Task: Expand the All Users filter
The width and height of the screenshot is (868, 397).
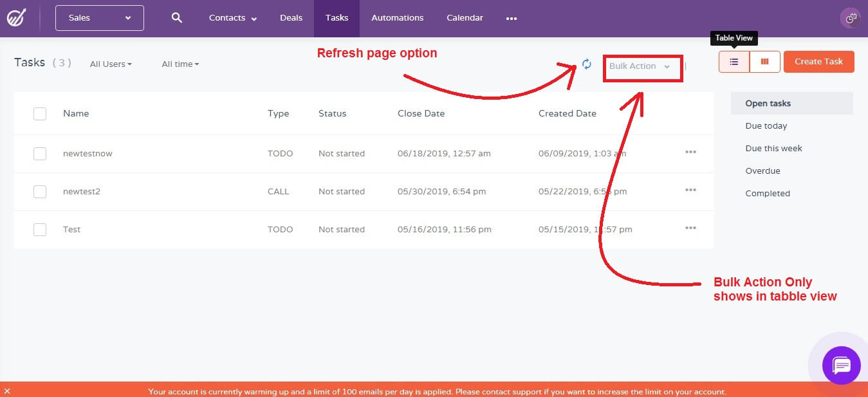Action: [110, 64]
